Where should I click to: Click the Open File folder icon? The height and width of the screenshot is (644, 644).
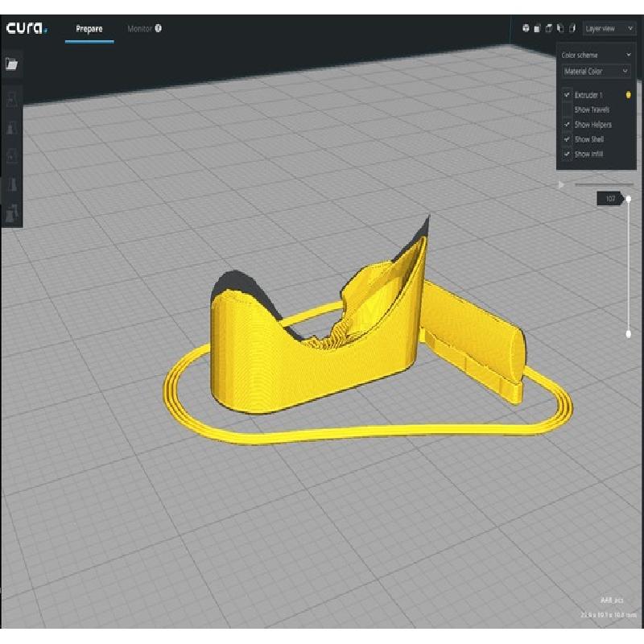11,65
